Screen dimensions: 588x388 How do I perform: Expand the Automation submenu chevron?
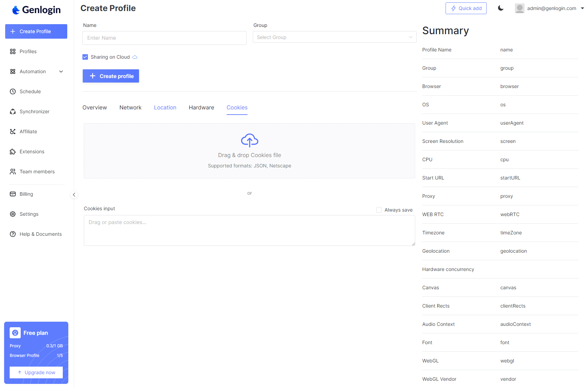coord(61,71)
